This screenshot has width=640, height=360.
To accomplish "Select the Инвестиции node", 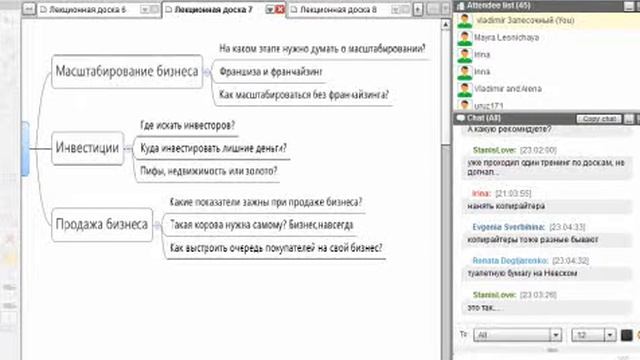I will pyautogui.click(x=87, y=148).
